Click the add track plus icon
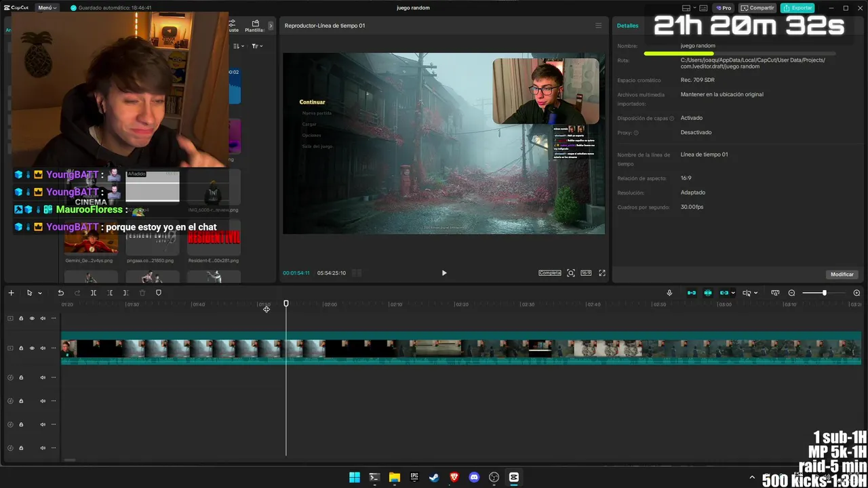 click(x=11, y=293)
